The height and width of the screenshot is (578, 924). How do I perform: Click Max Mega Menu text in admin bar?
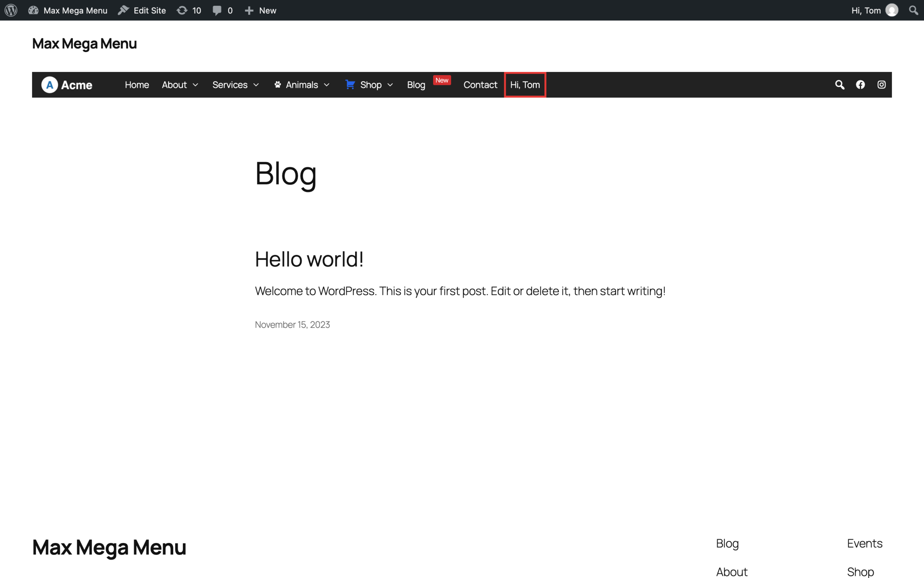pyautogui.click(x=75, y=11)
